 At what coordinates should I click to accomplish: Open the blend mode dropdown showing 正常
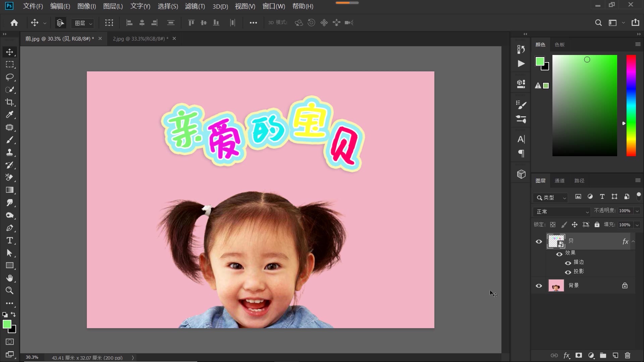pyautogui.click(x=562, y=212)
